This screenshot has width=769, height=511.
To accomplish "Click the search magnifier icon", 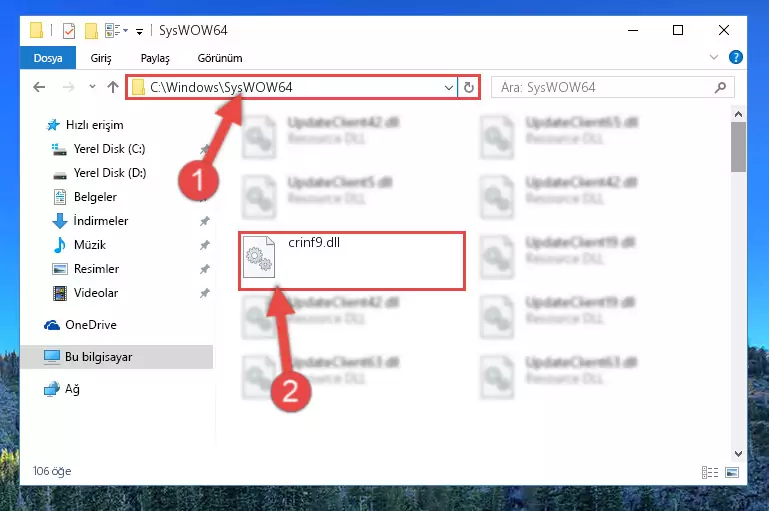I will [720, 87].
